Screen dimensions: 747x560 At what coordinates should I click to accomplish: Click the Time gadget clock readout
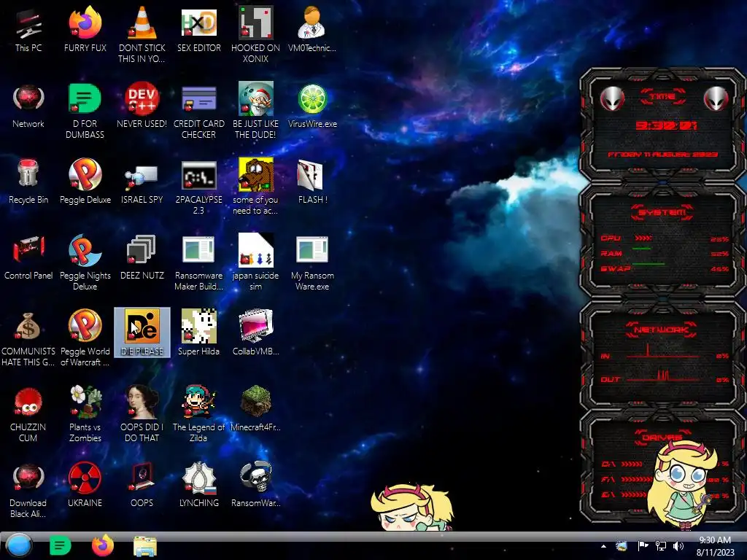click(x=666, y=125)
